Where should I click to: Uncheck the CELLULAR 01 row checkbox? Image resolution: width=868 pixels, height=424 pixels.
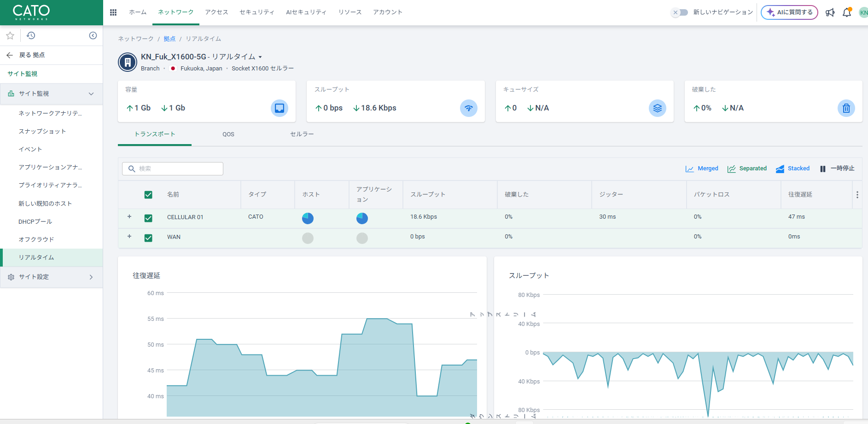[148, 218]
